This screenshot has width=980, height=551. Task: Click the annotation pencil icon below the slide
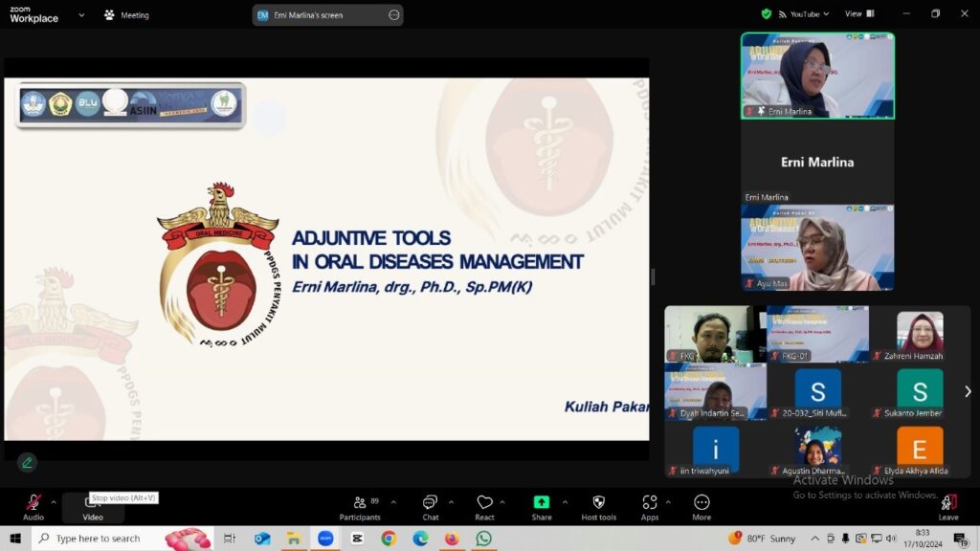[x=27, y=463]
